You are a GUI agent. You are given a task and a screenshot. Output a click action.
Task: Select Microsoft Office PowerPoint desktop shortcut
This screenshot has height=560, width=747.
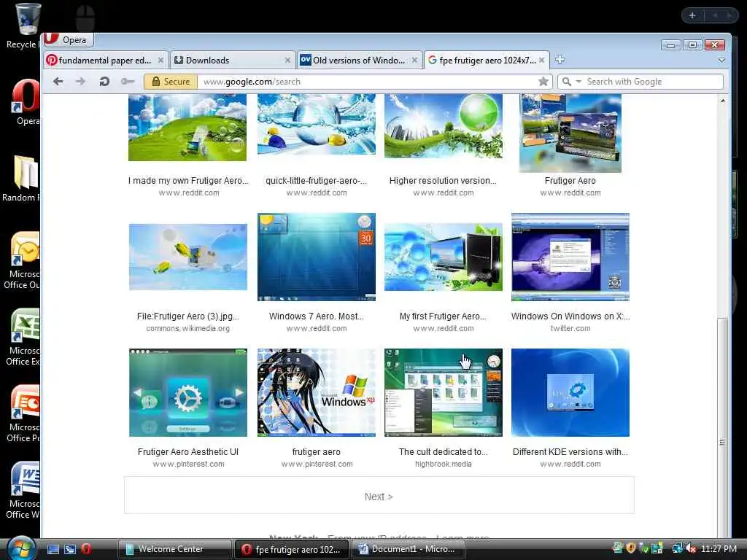[24, 414]
